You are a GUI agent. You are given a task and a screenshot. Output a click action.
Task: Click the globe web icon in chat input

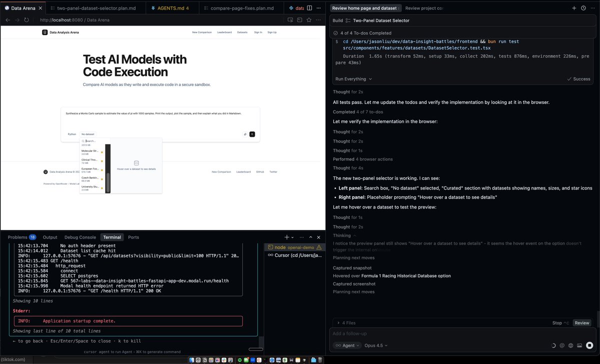click(x=570, y=345)
